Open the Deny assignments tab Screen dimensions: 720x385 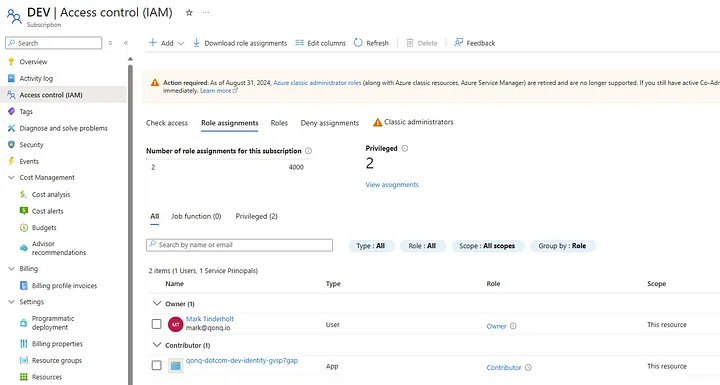pos(330,123)
